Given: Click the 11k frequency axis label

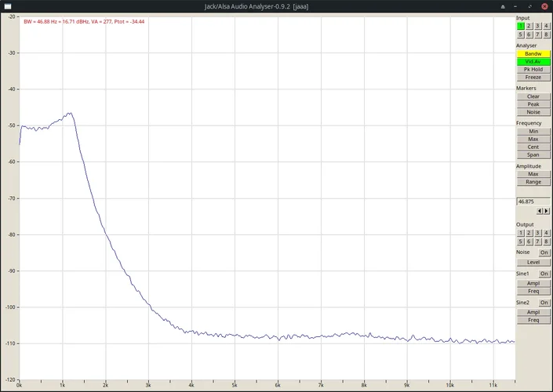Looking at the screenshot, I should click(x=493, y=385).
